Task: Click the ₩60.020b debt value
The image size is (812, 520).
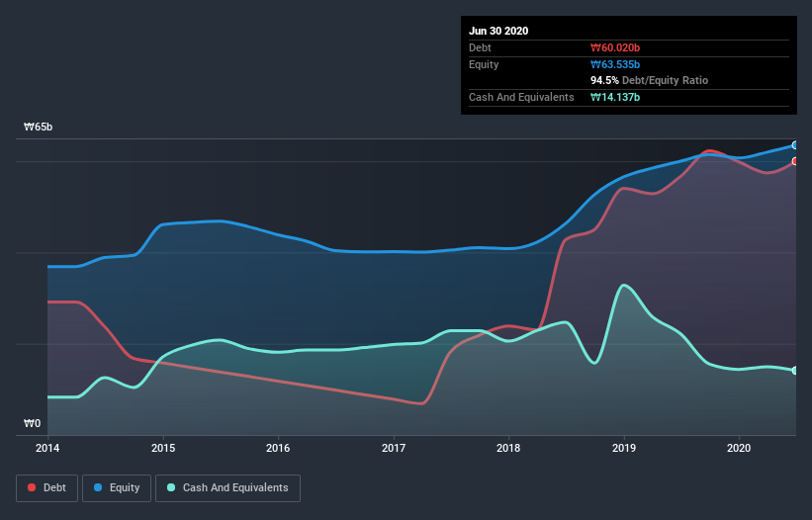Action: [x=615, y=48]
